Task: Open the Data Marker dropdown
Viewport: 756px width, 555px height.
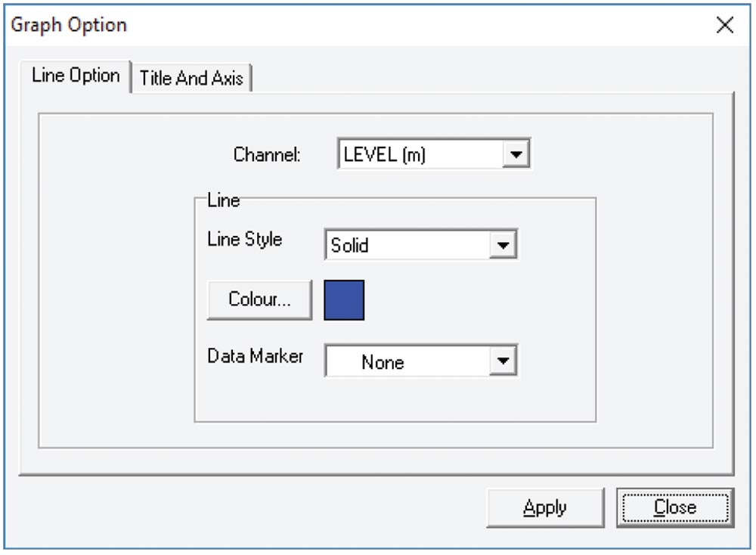Action: (505, 361)
